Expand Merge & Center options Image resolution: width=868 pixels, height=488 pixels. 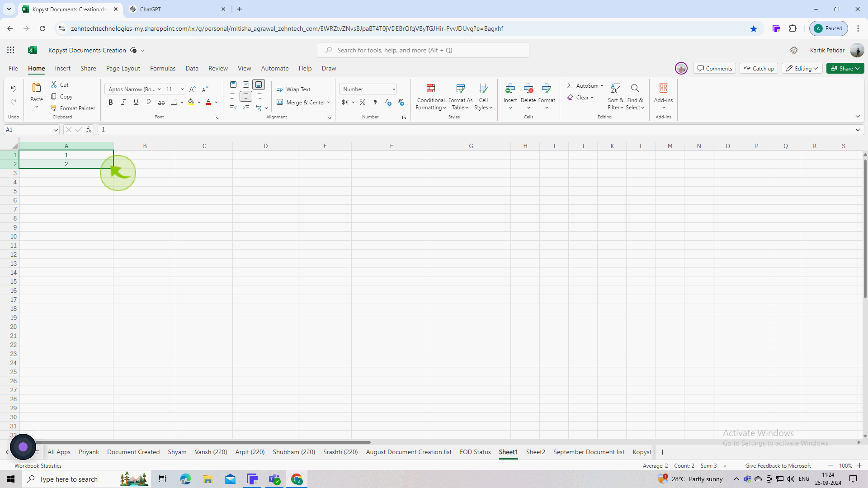[328, 103]
